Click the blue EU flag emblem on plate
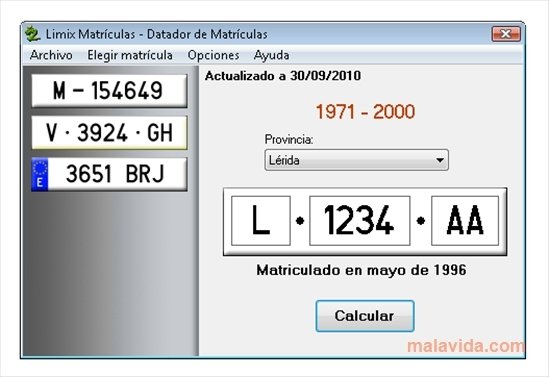This screenshot has height=377, width=549. [x=40, y=174]
